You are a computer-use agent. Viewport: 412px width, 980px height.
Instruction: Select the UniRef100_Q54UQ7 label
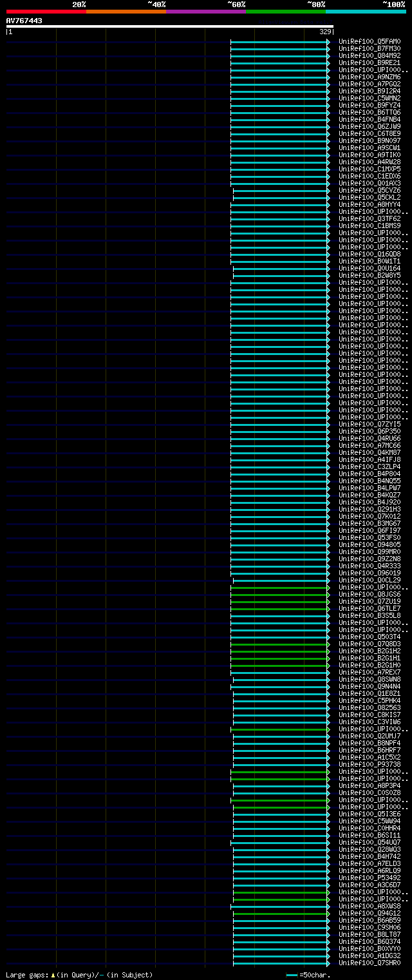(370, 843)
